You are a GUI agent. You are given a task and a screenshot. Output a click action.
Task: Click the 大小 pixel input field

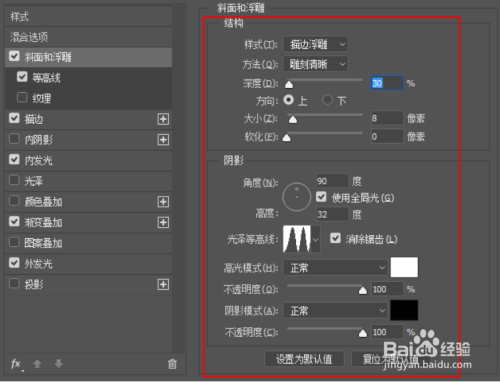[387, 118]
